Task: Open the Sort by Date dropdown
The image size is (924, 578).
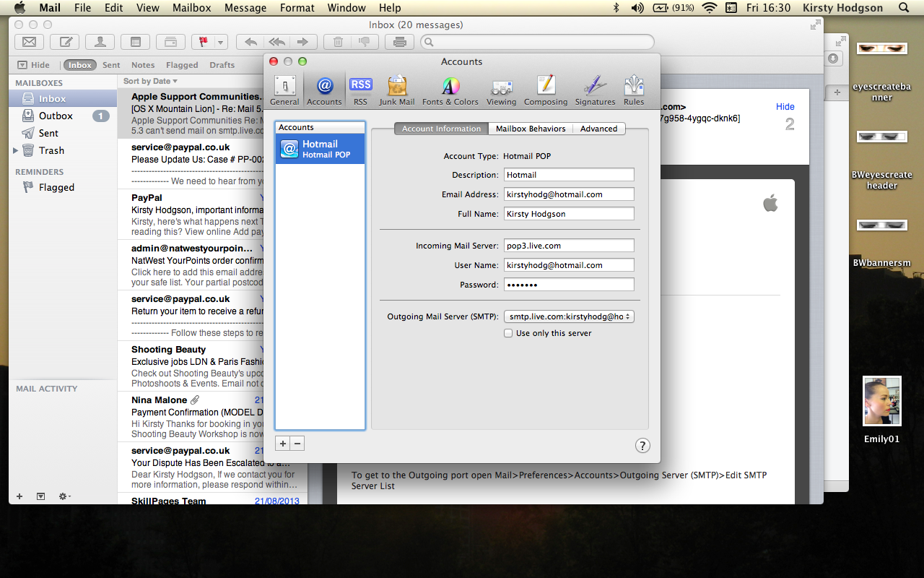Action: (150, 81)
